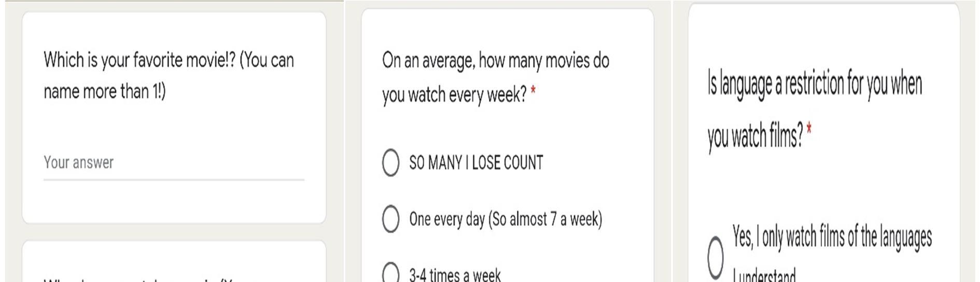Click the "One every day (So almost 7 a week)" label
Viewport: 980px width, 282px height.
506,219
